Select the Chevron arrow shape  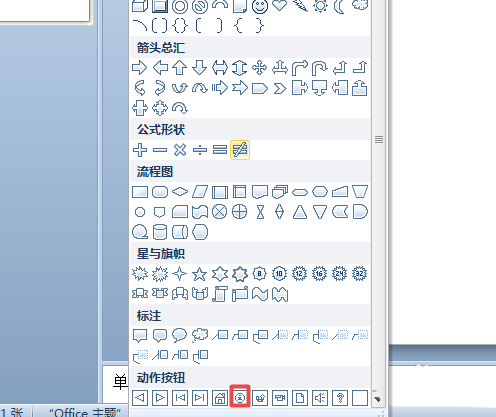(x=280, y=88)
